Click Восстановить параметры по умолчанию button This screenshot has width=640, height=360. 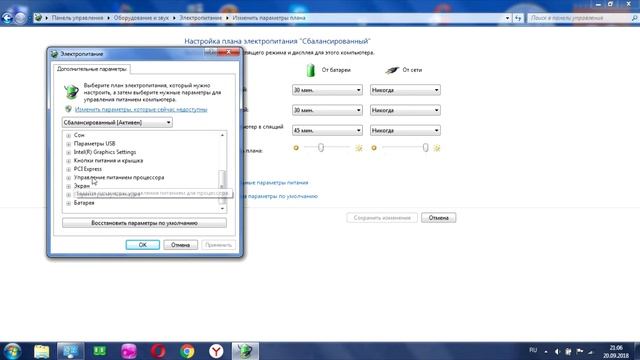(144, 223)
